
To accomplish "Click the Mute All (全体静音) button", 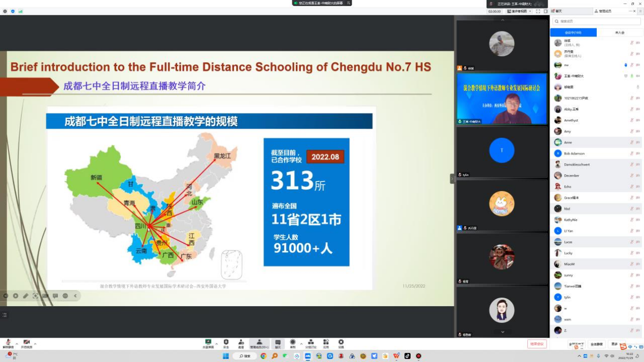I will [596, 344].
